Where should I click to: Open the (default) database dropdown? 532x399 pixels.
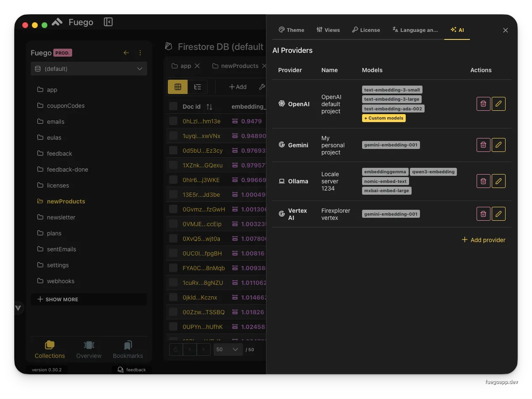click(89, 69)
